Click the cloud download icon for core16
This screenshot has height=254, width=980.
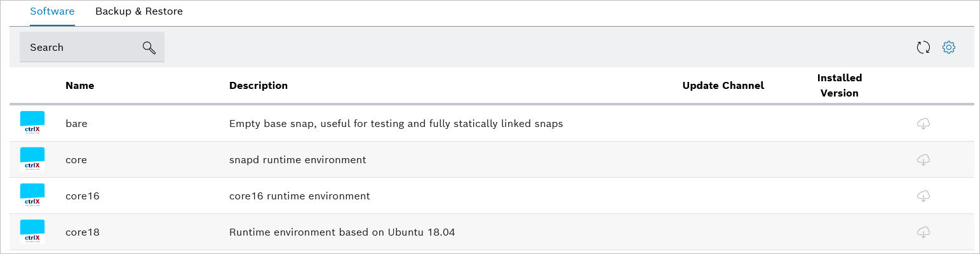(923, 196)
